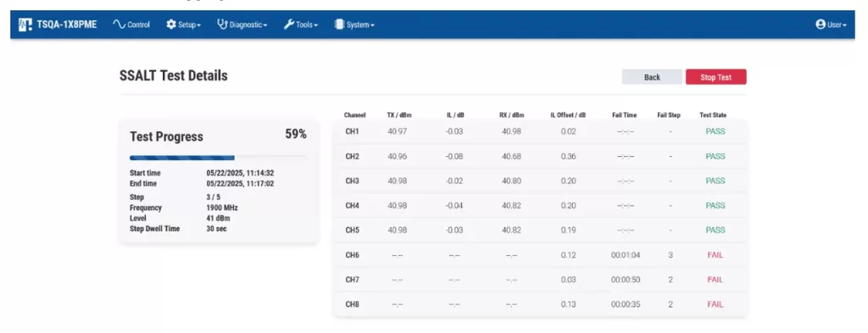Image resolution: width=868 pixels, height=333 pixels.
Task: Click the Test Progress card title
Action: pos(167,136)
